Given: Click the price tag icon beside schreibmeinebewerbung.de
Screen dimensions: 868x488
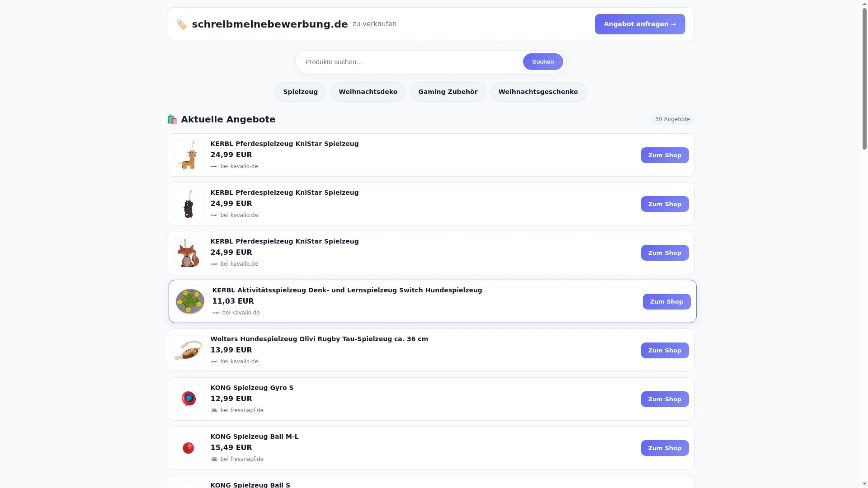Looking at the screenshot, I should click(x=181, y=24).
